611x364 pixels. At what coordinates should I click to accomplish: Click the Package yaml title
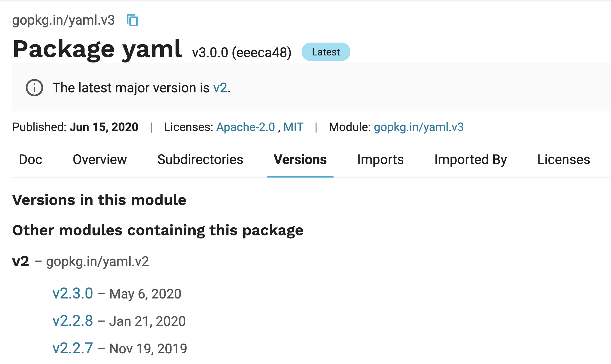pos(98,50)
